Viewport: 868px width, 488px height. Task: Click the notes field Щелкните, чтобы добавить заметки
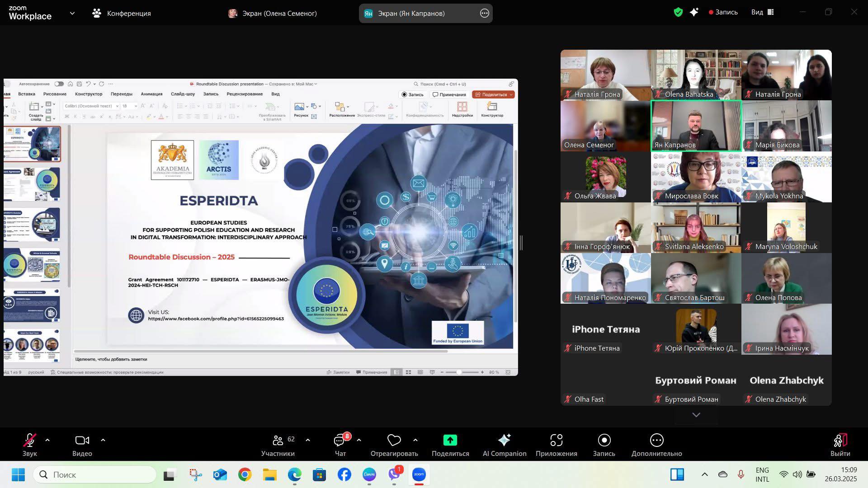(x=111, y=359)
